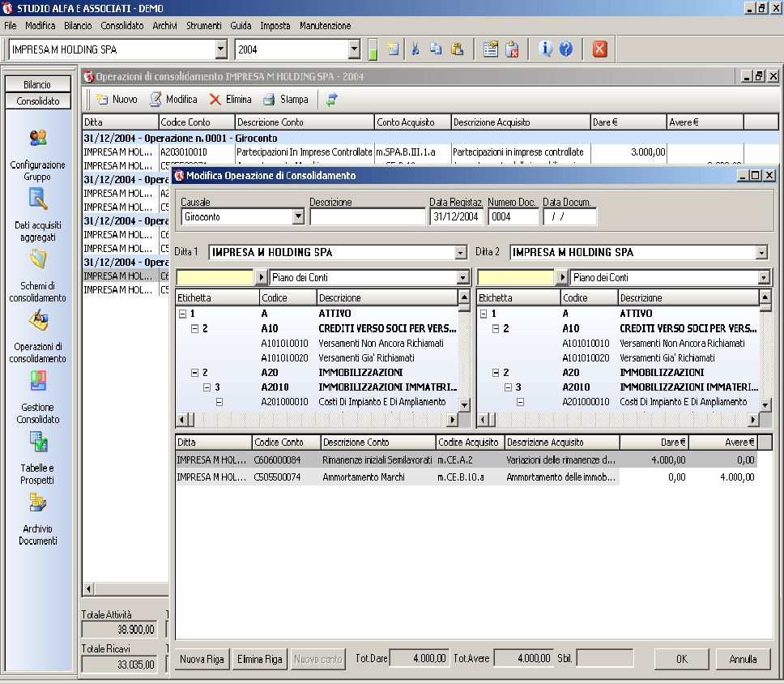Click the scissors cut icon in toolbar
Image resolution: width=784 pixels, height=684 pixels.
click(x=415, y=49)
